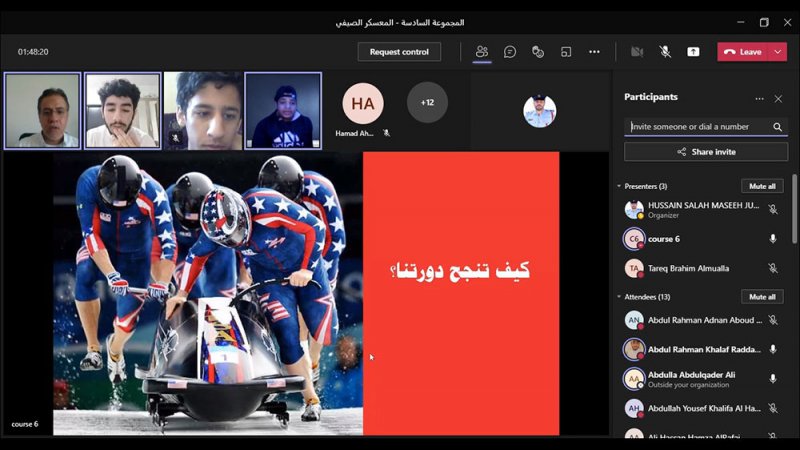Select Abdul Rahman Adnan Aboud participant
The image size is (800, 450).
click(703, 320)
